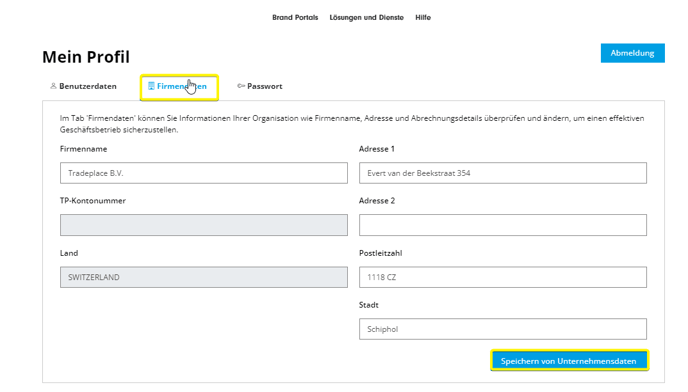688x392 pixels.
Task: Click the Firmendaten description text
Action: click(352, 124)
